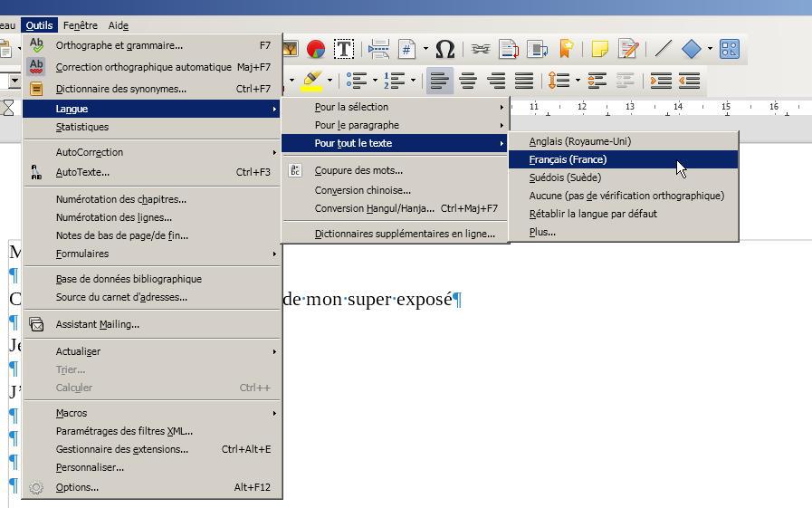Click the basic shapes diamond icon

692,49
